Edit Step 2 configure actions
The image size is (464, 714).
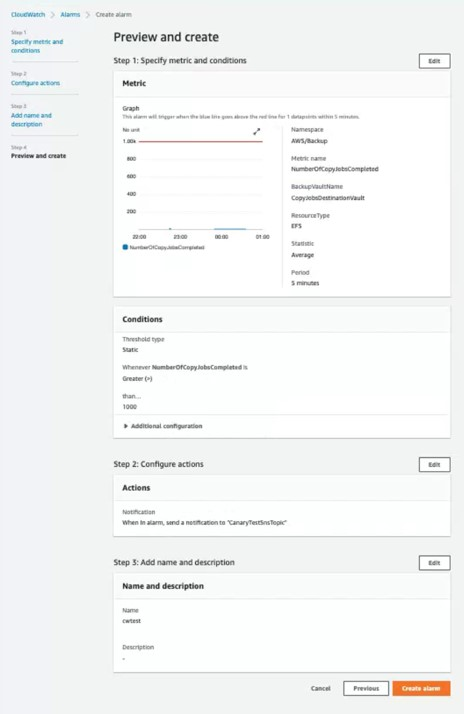pyautogui.click(x=434, y=464)
